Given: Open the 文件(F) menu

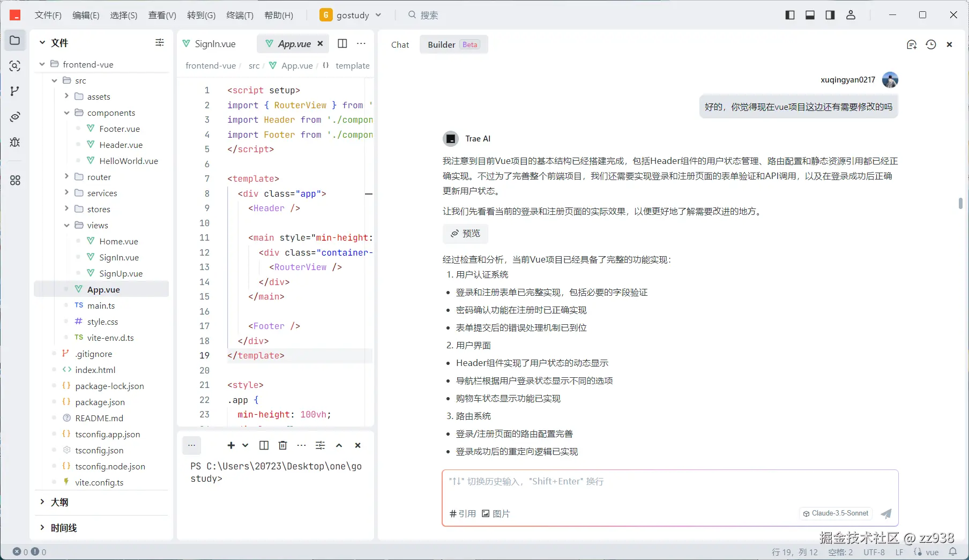Looking at the screenshot, I should coord(48,15).
